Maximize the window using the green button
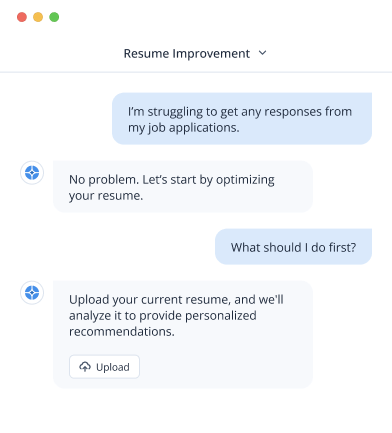The image size is (392, 433). click(x=54, y=17)
